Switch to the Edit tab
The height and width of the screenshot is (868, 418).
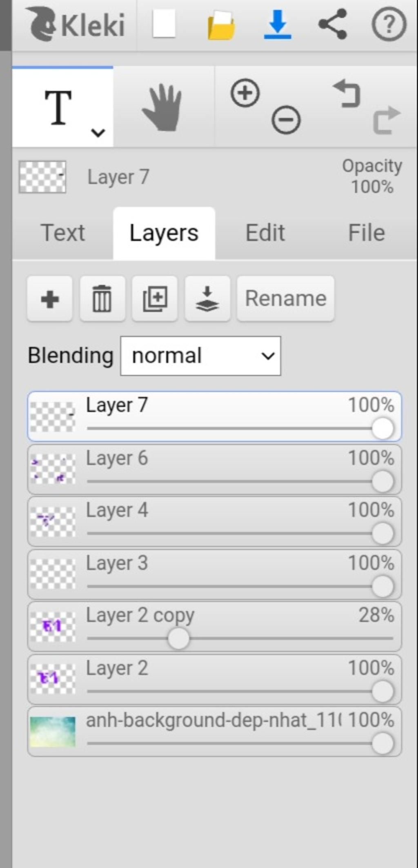point(265,233)
